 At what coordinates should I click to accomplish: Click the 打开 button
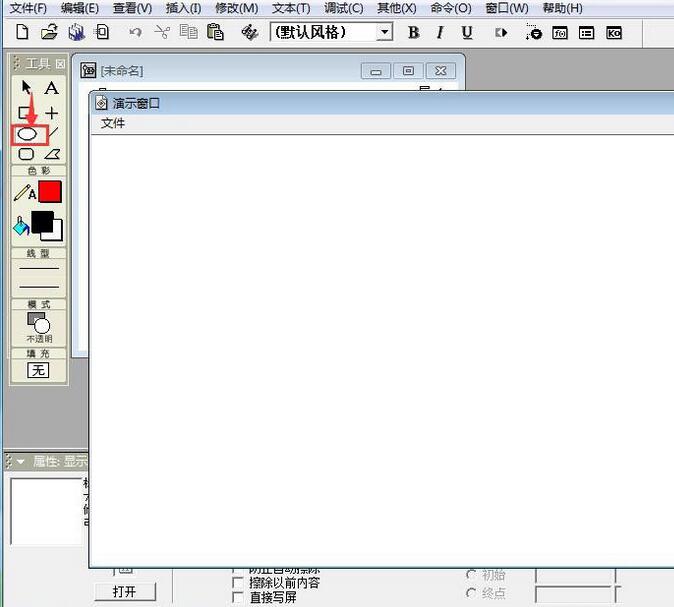(x=125, y=591)
